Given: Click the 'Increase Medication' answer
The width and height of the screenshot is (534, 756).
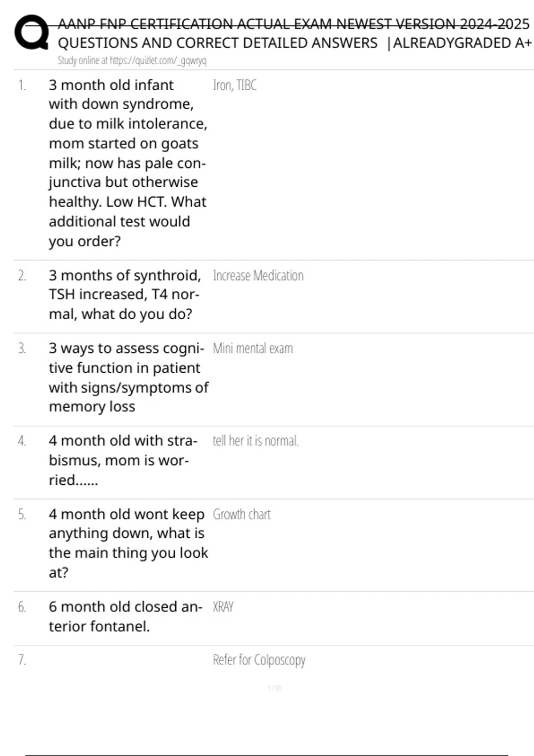Looking at the screenshot, I should tap(258, 276).
